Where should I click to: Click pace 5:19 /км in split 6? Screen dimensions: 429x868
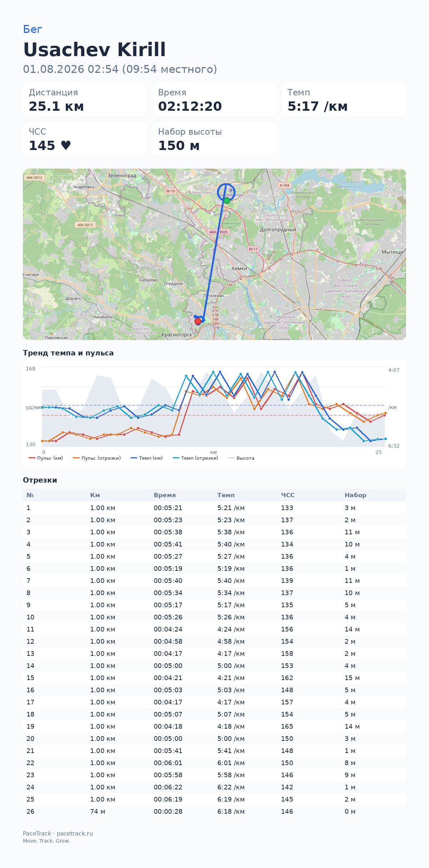point(231,569)
